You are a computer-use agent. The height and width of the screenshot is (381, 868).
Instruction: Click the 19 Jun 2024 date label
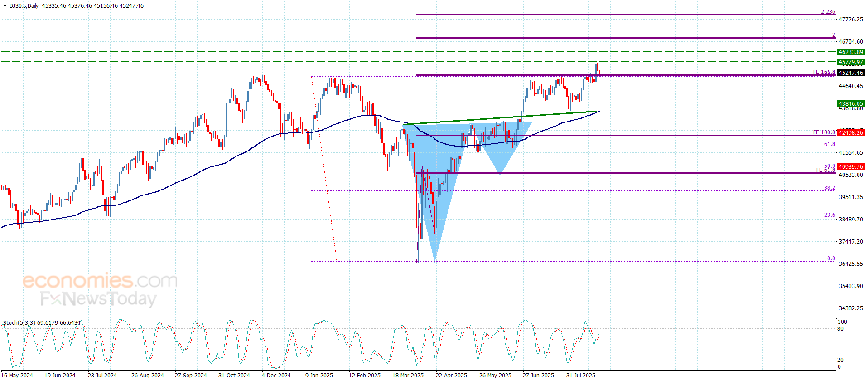[60, 376]
